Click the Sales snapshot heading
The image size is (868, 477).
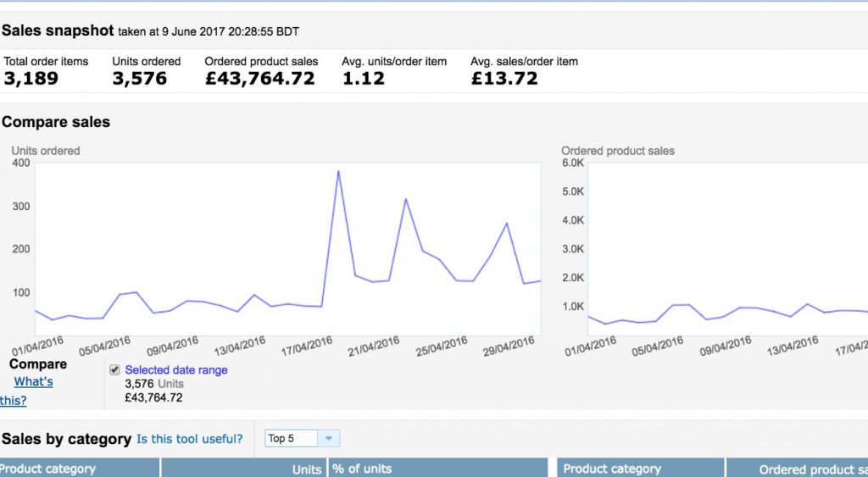(58, 31)
